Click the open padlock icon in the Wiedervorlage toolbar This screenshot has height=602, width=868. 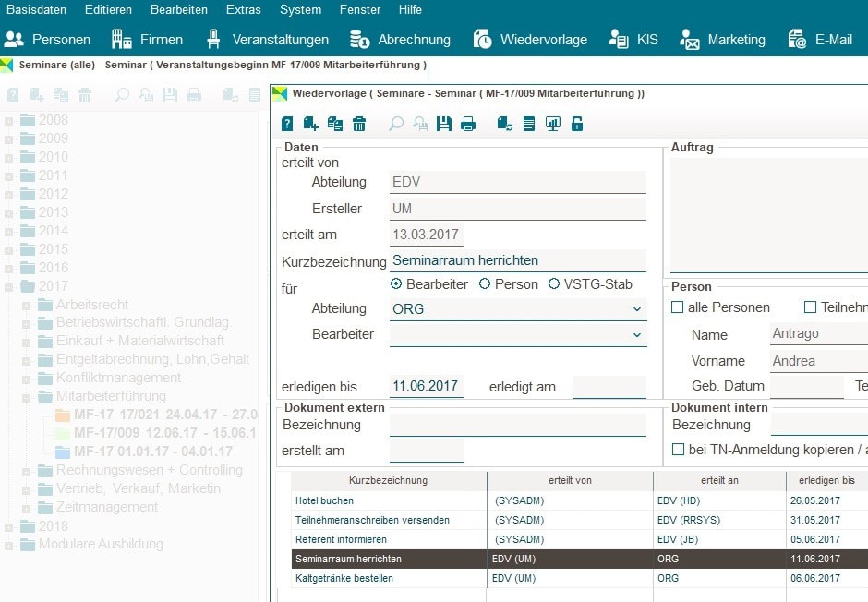577,124
